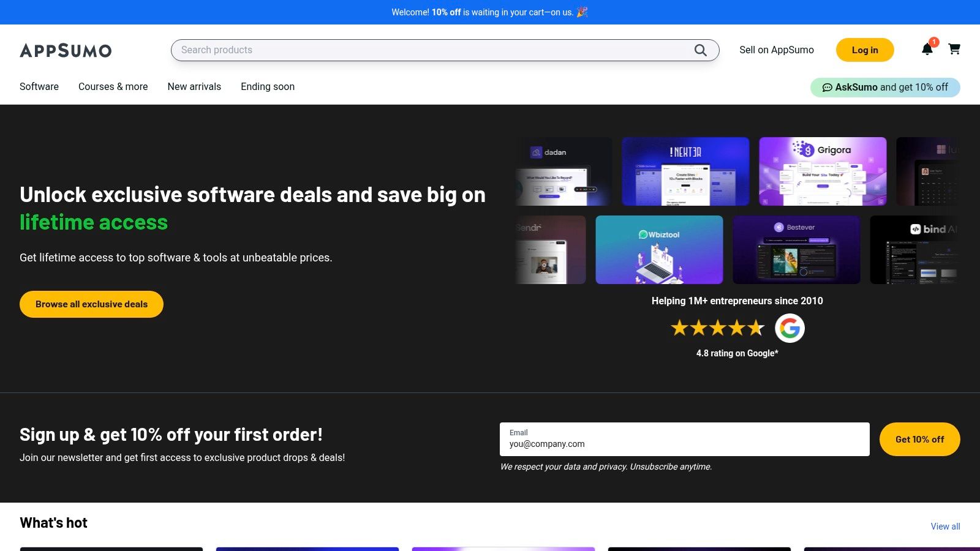Open the Software menu

tap(39, 86)
